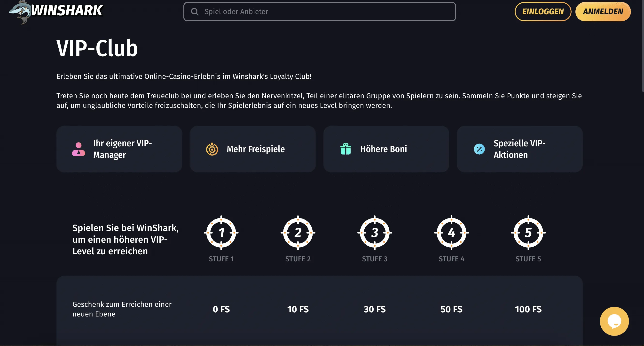Open the Mehr Freispiele card
Image resolution: width=644 pixels, height=346 pixels.
253,149
